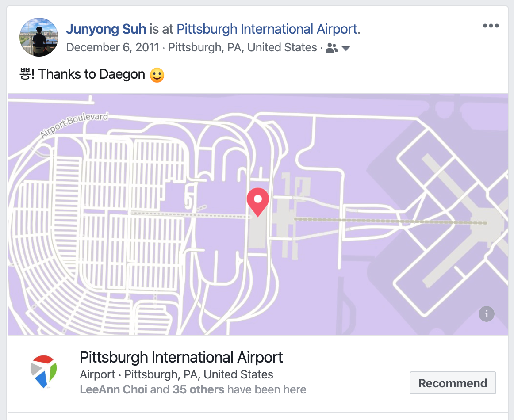Click the Airport category text under the page title
The image size is (514, 420).
click(97, 374)
